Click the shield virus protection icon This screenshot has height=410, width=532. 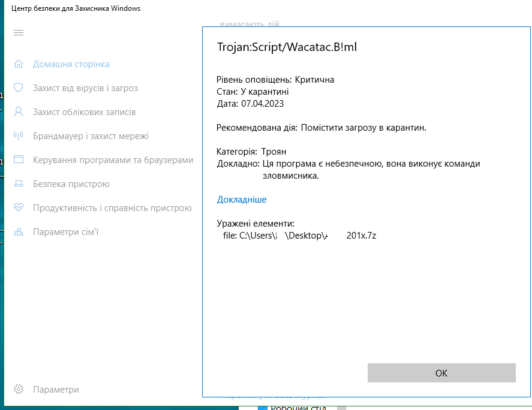coord(19,88)
